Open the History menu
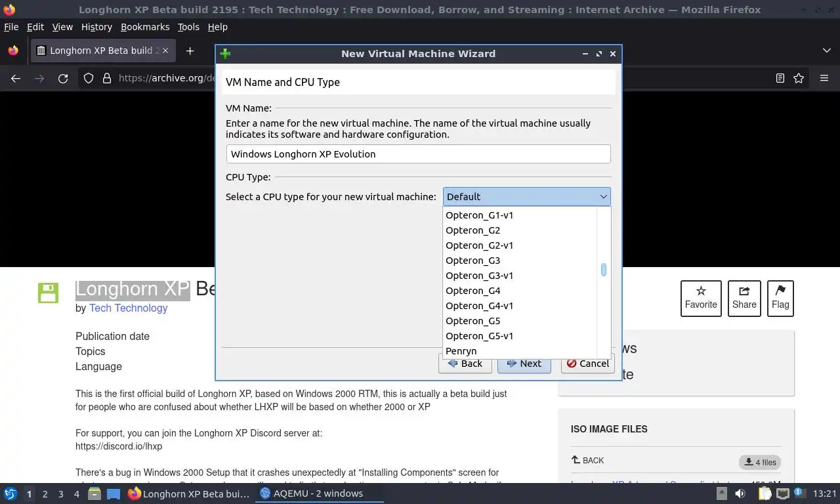Screen dimensions: 840x504 [x=96, y=27]
